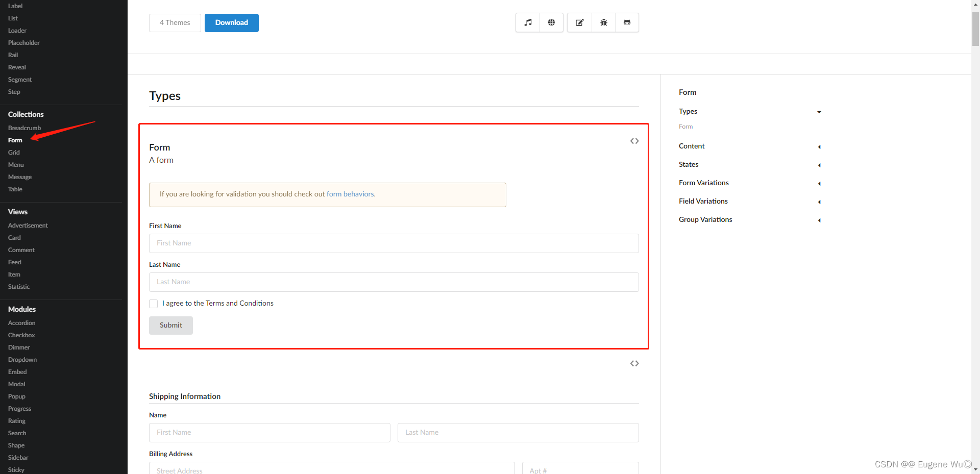The height and width of the screenshot is (474, 980).
Task: Open Feed under Views
Action: point(15,262)
